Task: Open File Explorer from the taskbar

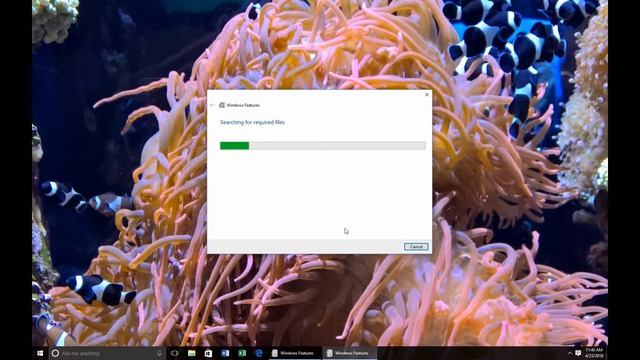Action: pos(191,353)
